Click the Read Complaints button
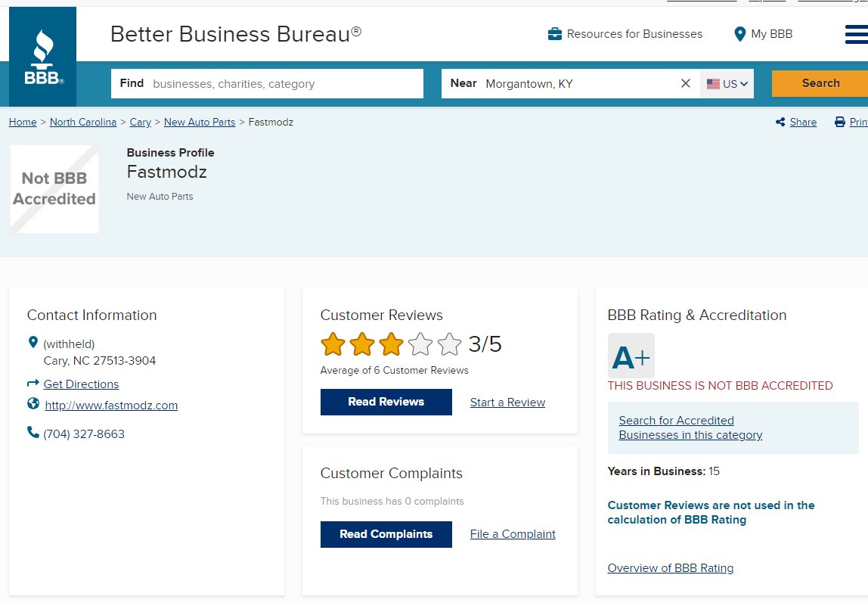Image resolution: width=868 pixels, height=603 pixels. click(386, 534)
